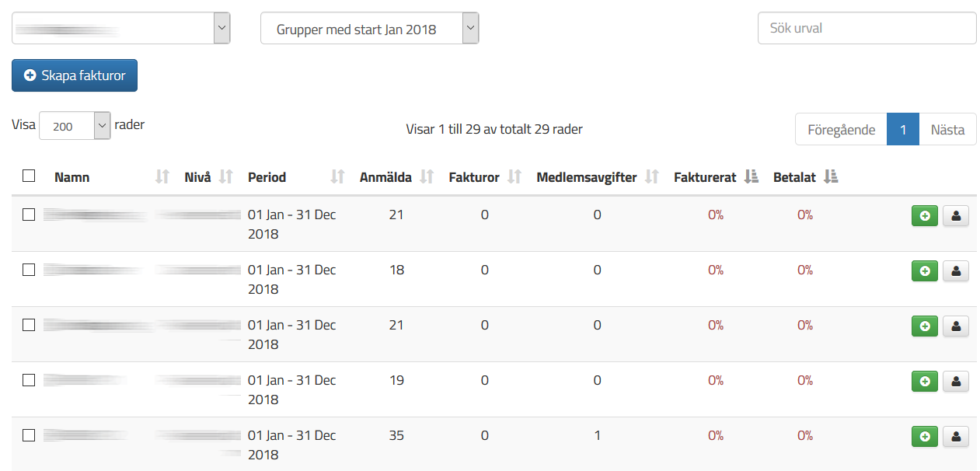The height and width of the screenshot is (471, 980).
Task: Open Grupper med start Jan 2018 dropdown
Action: (370, 29)
